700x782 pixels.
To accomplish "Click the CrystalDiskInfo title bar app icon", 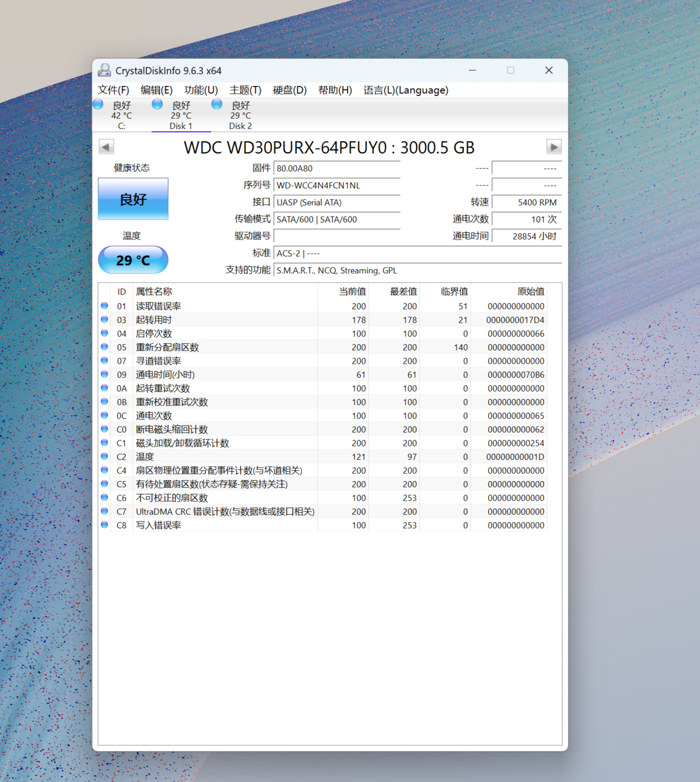I will 105,71.
